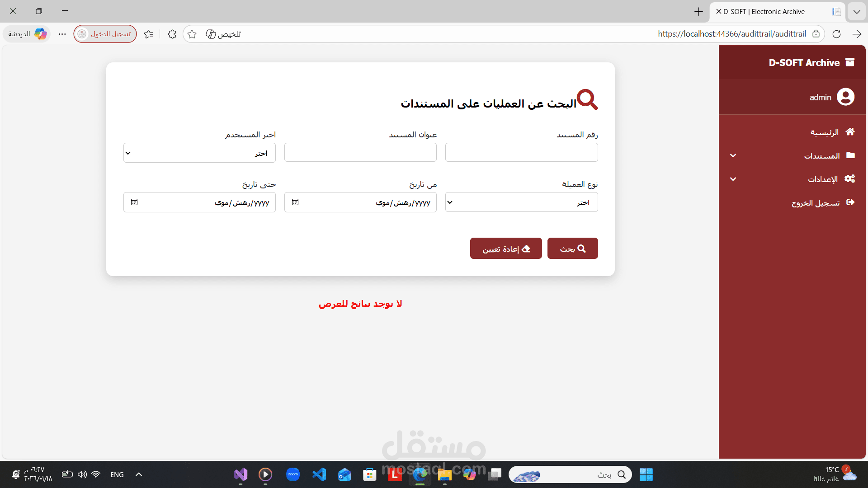This screenshot has width=868, height=488.
Task: Open calendar picker in من تاريخ field
Action: [x=295, y=202]
